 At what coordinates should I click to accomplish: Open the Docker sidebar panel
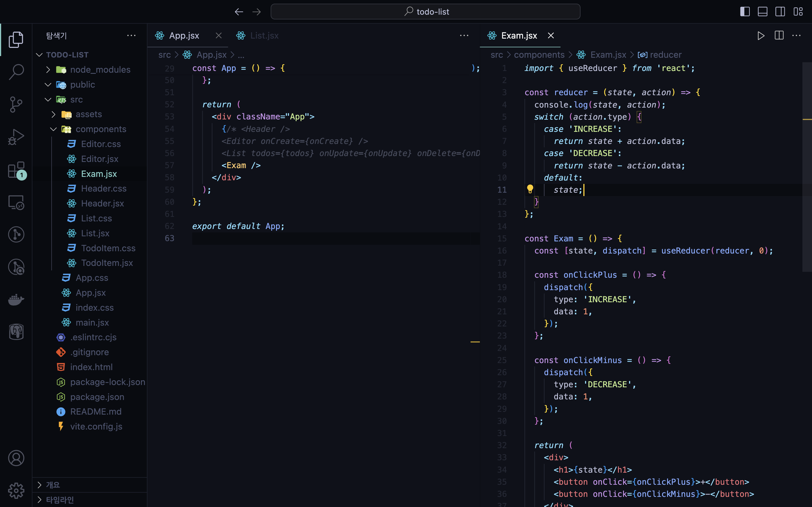tap(16, 299)
